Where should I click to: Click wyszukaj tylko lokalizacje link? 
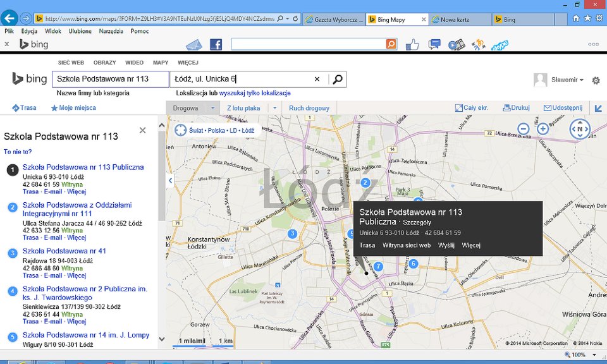[x=255, y=93]
